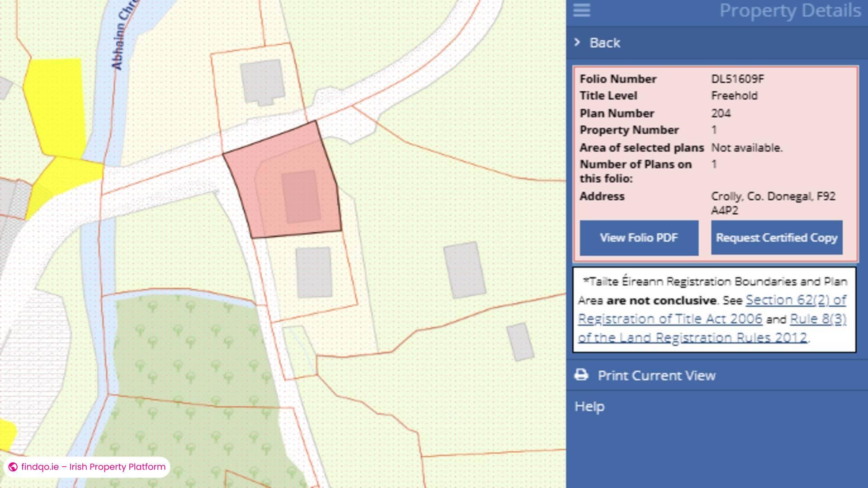
Task: Click the printer icon
Action: pyautogui.click(x=581, y=375)
